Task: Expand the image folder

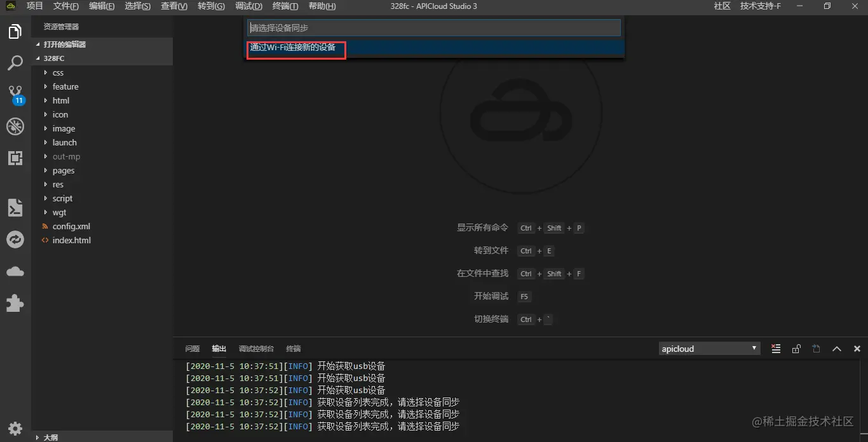Action: coord(102,128)
